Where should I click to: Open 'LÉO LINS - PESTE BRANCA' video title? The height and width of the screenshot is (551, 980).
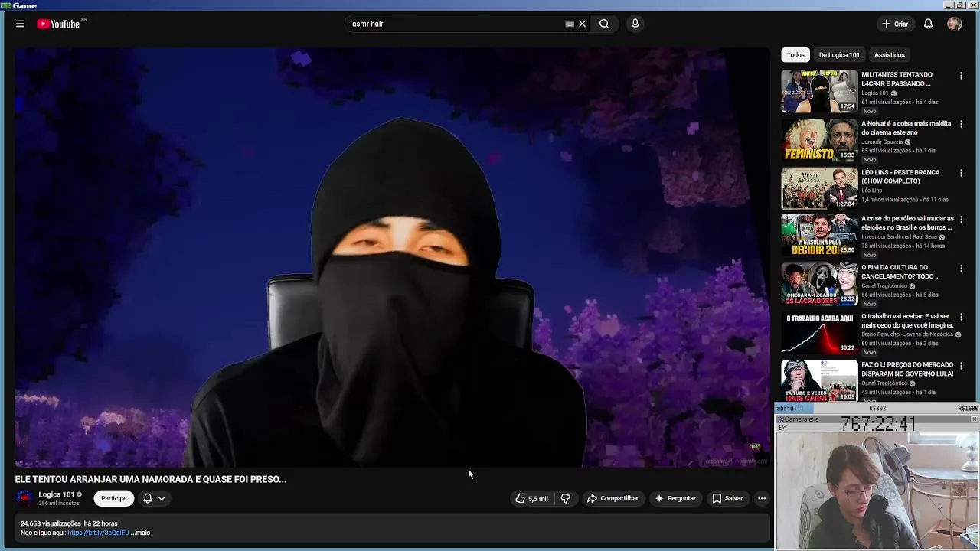(x=900, y=177)
